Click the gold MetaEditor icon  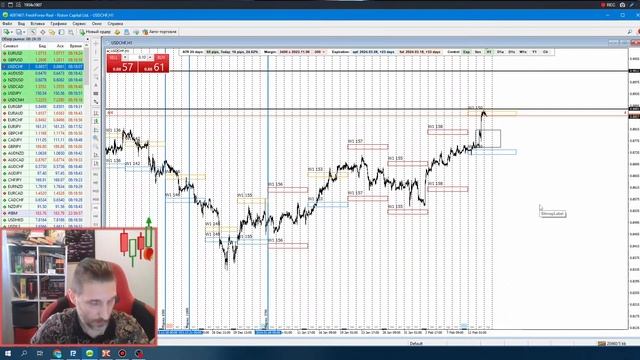(x=117, y=32)
